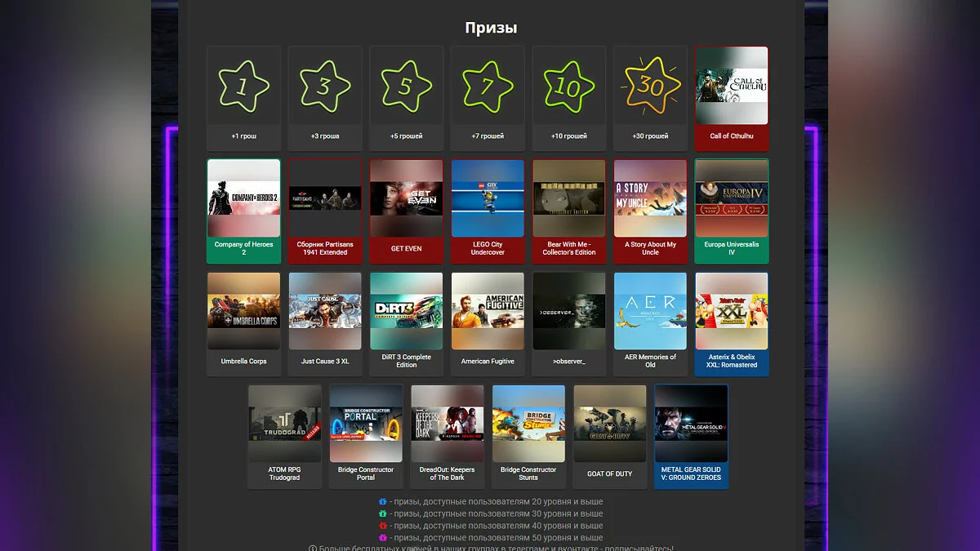Click the green gift icon for level 30
The height and width of the screenshot is (551, 980).
coord(382,514)
